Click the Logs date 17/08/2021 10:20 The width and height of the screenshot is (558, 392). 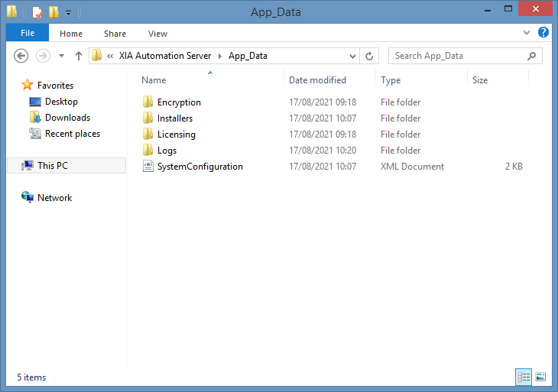tap(323, 151)
